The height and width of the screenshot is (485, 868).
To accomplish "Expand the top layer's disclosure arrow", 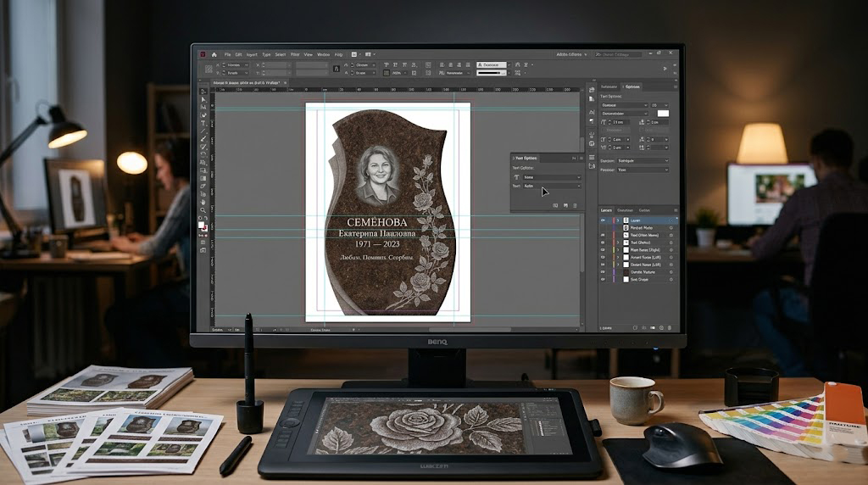I will pos(617,220).
